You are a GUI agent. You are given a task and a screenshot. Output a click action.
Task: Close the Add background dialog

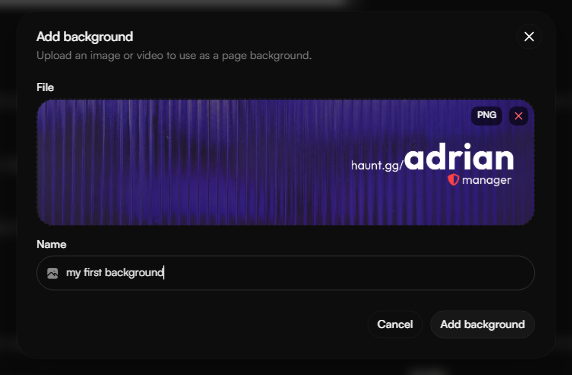[x=529, y=36]
